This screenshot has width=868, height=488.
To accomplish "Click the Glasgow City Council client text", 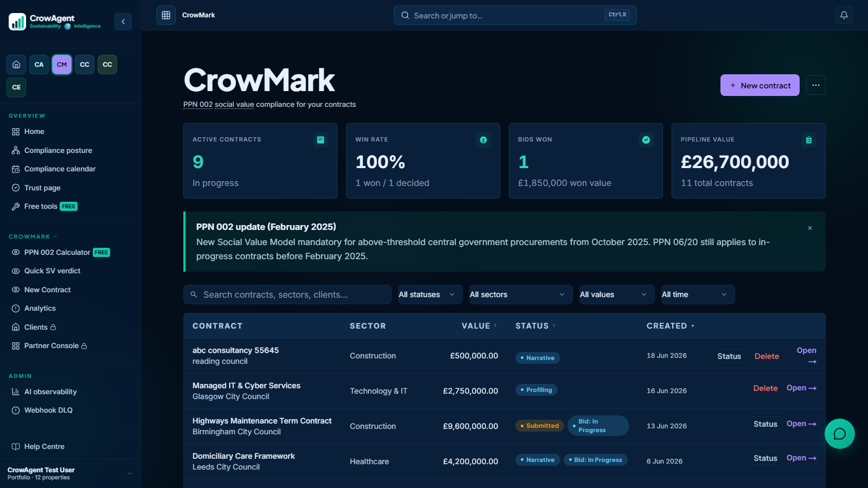I will click(x=231, y=396).
